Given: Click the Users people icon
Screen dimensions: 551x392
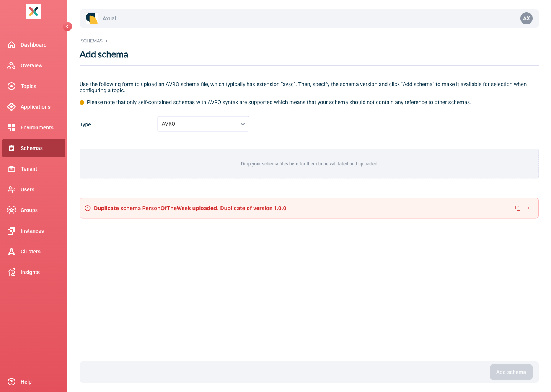Looking at the screenshot, I should point(11,189).
